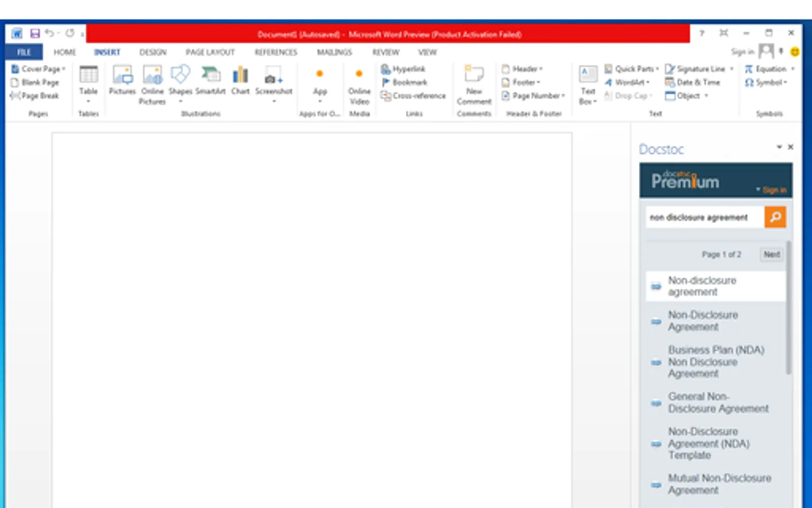Insert a Hyperlink
Image resolution: width=812 pixels, height=508 pixels.
pos(403,69)
